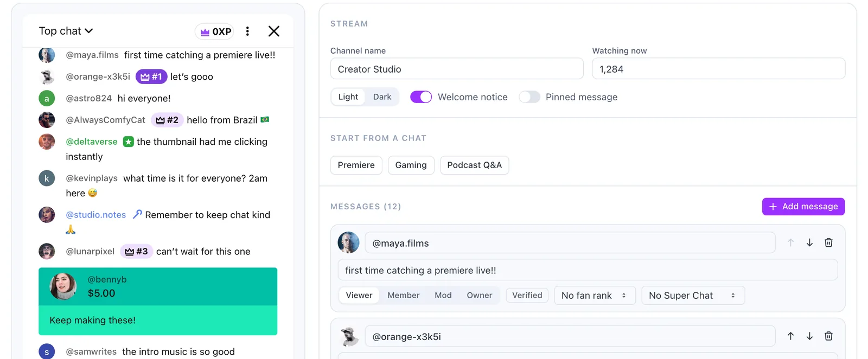Click the #3 crown rank badge
Viewport: 868px width, 359px height.
click(137, 251)
